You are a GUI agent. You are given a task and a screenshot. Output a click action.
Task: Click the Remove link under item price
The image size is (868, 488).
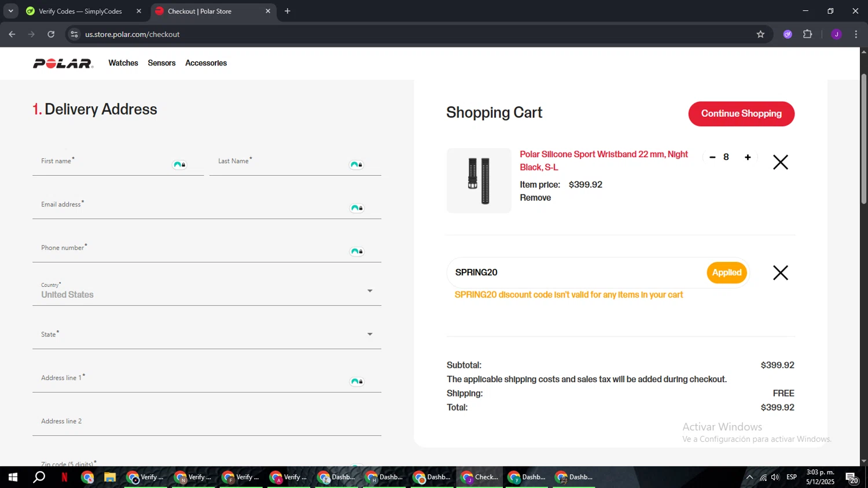535,198
